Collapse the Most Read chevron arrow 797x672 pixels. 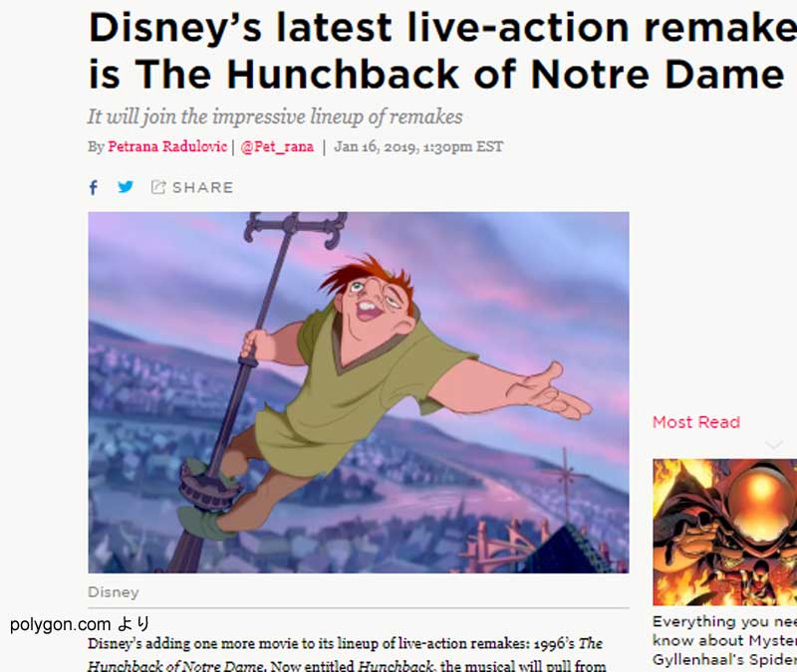pyautogui.click(x=773, y=445)
